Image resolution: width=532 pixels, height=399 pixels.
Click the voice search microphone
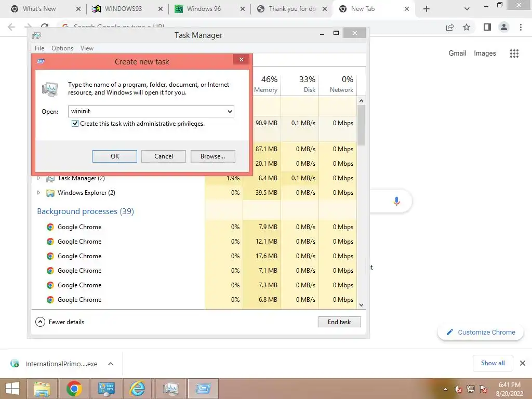coord(396,201)
